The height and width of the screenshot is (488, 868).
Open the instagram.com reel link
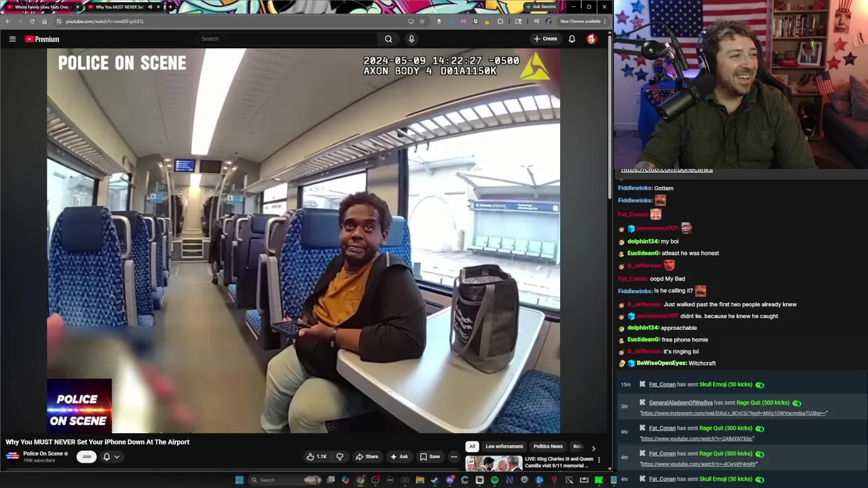click(734, 413)
